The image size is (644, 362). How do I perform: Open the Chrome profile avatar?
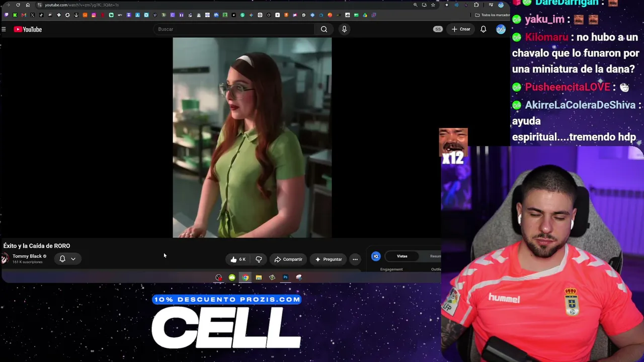(x=501, y=5)
